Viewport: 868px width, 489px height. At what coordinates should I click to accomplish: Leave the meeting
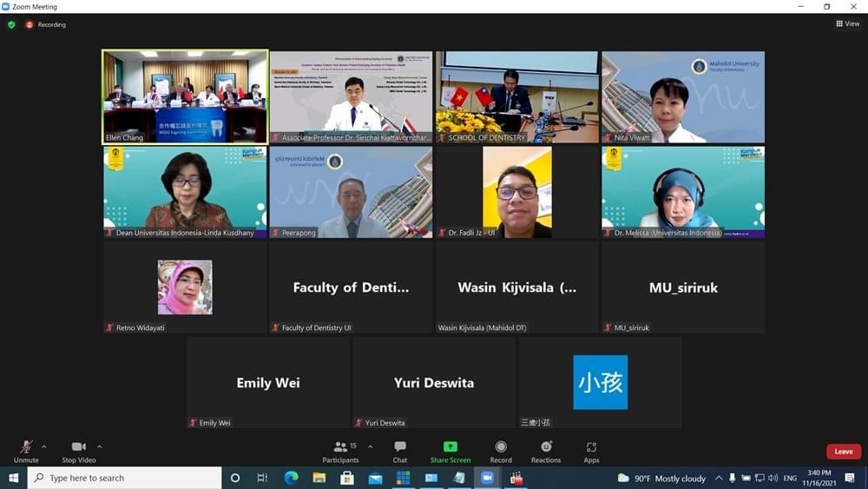point(843,452)
